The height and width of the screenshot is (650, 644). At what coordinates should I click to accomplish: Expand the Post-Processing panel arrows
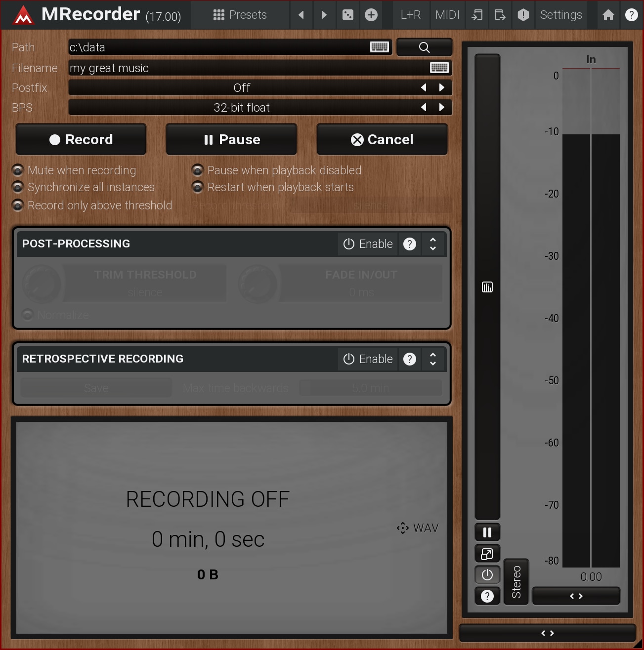point(433,244)
